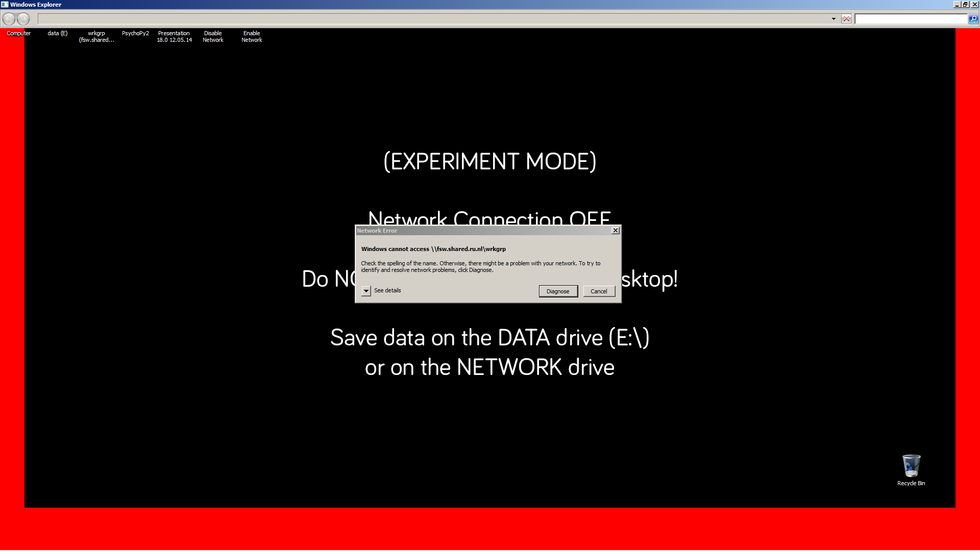The width and height of the screenshot is (980, 551).
Task: Restore down the Windows Explorer window
Action: pos(965,5)
